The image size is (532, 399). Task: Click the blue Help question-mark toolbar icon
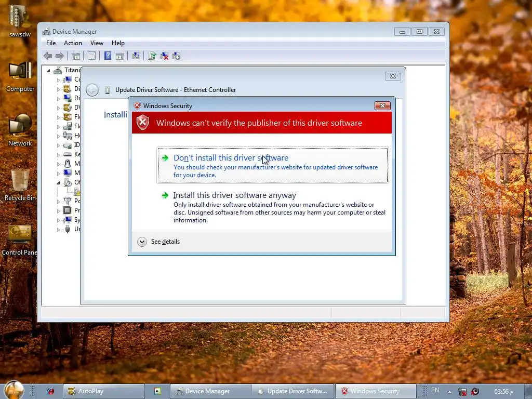[x=108, y=56]
